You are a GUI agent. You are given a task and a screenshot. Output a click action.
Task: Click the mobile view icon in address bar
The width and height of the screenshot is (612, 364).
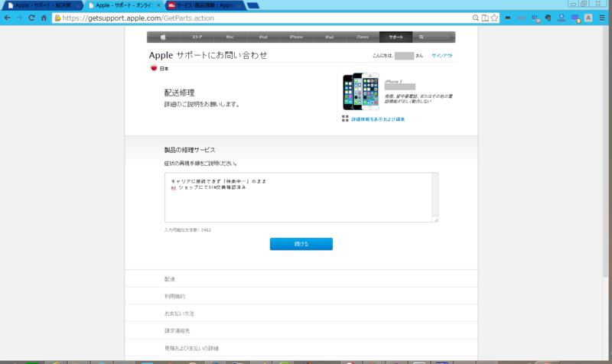click(x=485, y=18)
